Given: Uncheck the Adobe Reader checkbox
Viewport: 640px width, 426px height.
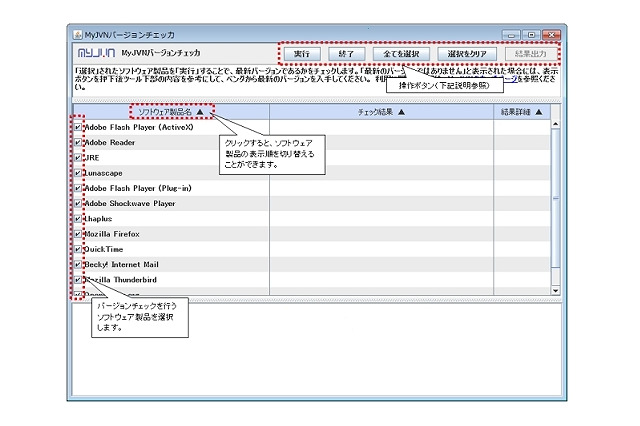Looking at the screenshot, I should pyautogui.click(x=78, y=142).
